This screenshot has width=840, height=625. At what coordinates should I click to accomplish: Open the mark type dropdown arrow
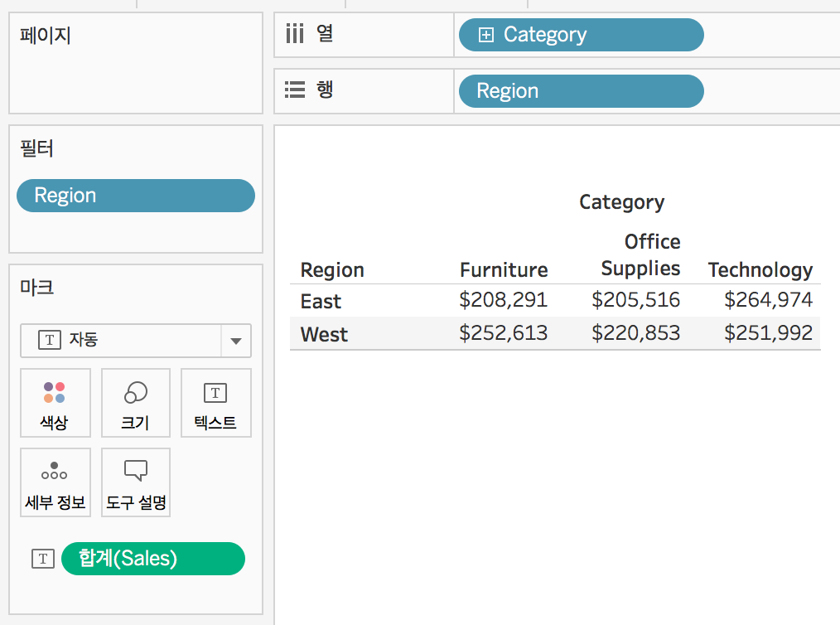tap(236, 341)
